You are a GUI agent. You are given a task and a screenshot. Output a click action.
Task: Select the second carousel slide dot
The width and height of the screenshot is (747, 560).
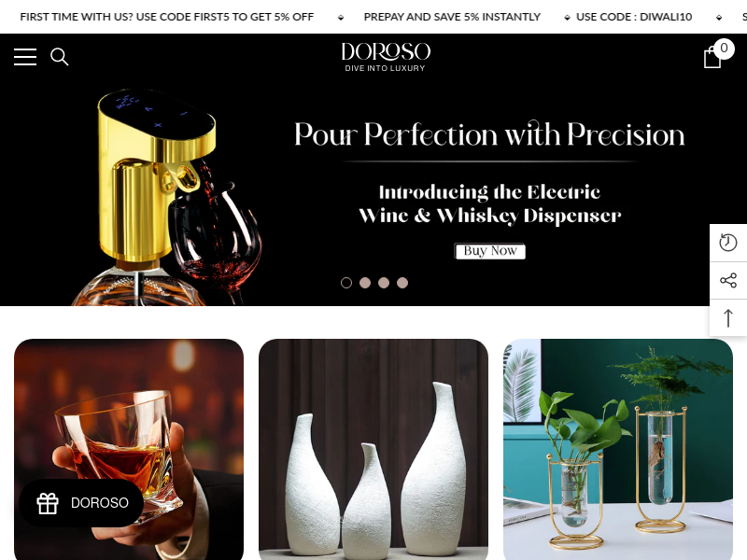coord(365,283)
